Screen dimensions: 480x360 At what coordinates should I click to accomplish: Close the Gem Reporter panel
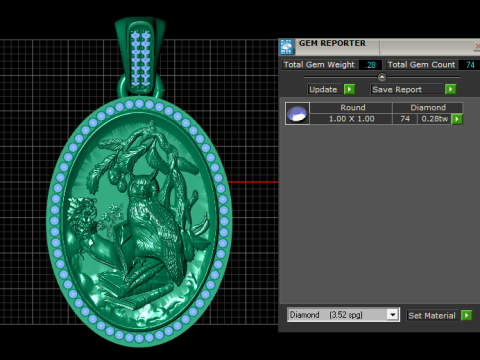[x=477, y=46]
